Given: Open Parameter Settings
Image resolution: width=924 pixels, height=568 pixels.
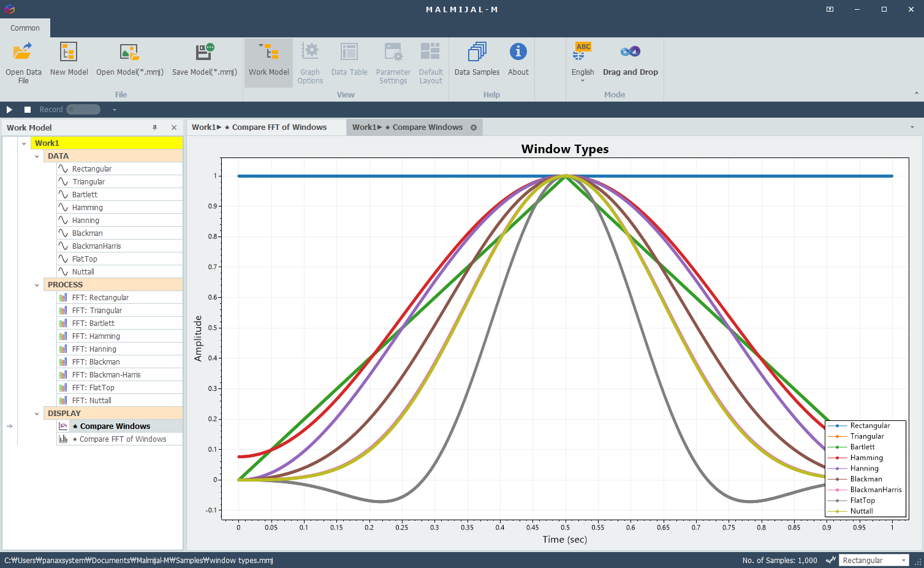Looking at the screenshot, I should [x=393, y=62].
